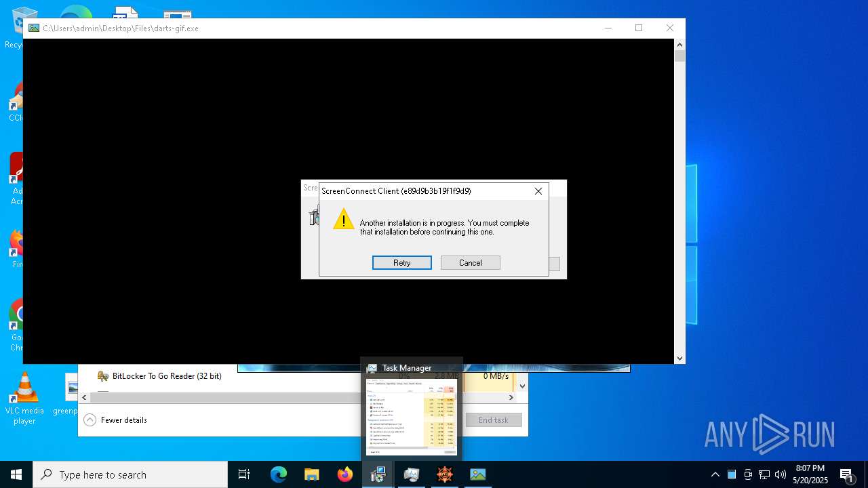Screen dimensions: 868x488
Task: Click the darts-gif.exe window title icon
Action: tap(33, 28)
